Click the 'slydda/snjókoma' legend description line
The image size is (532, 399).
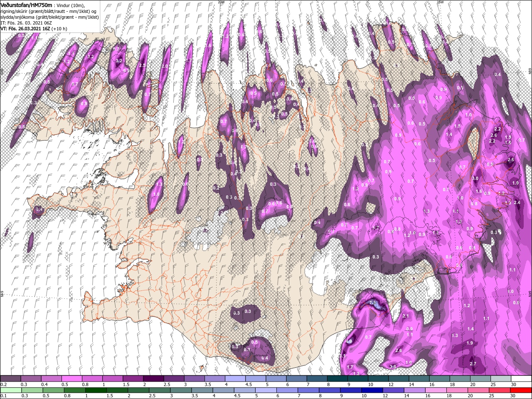[x=49, y=17]
